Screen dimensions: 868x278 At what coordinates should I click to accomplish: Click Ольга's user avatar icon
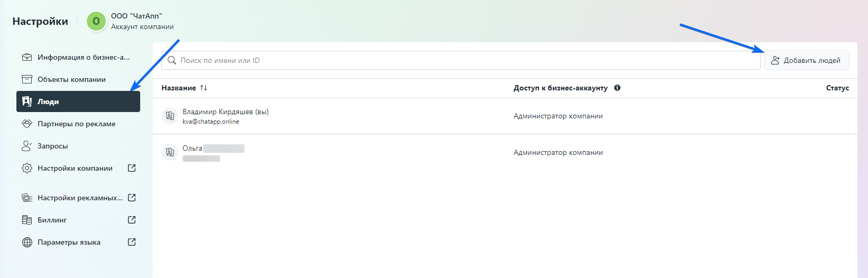pos(170,152)
